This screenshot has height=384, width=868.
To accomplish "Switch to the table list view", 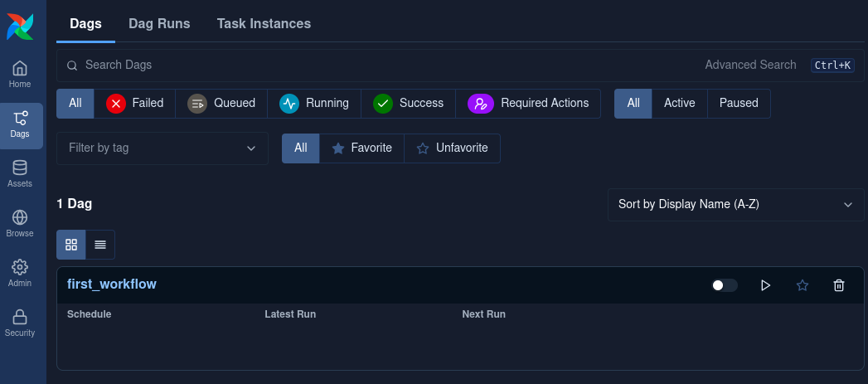I will click(x=100, y=245).
